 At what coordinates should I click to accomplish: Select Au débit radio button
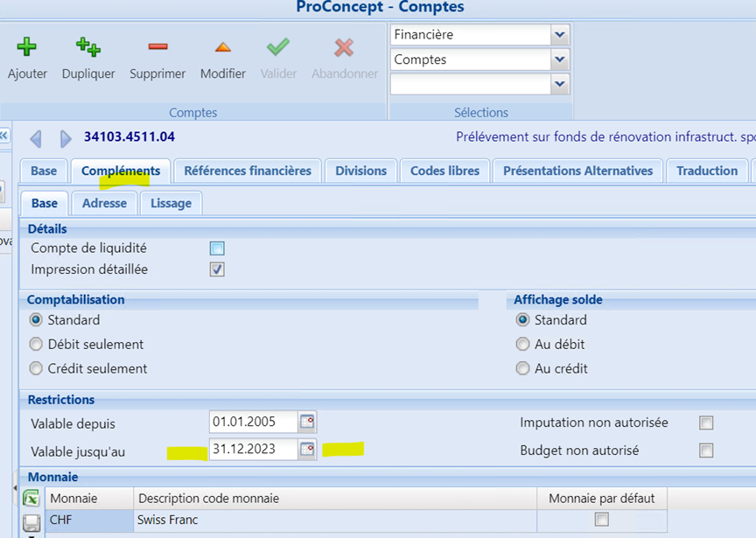click(x=522, y=344)
